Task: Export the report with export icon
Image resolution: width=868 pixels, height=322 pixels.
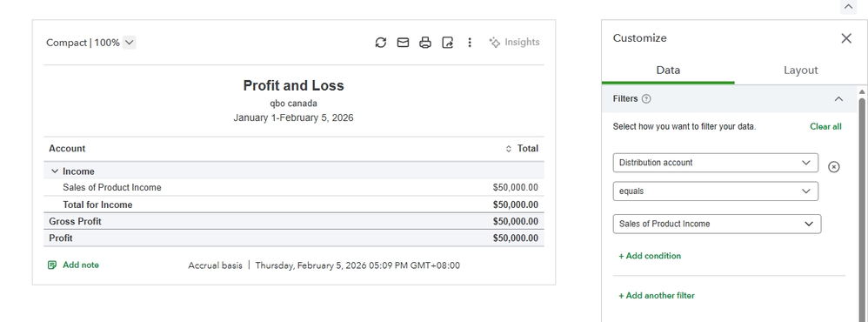Action: (447, 43)
